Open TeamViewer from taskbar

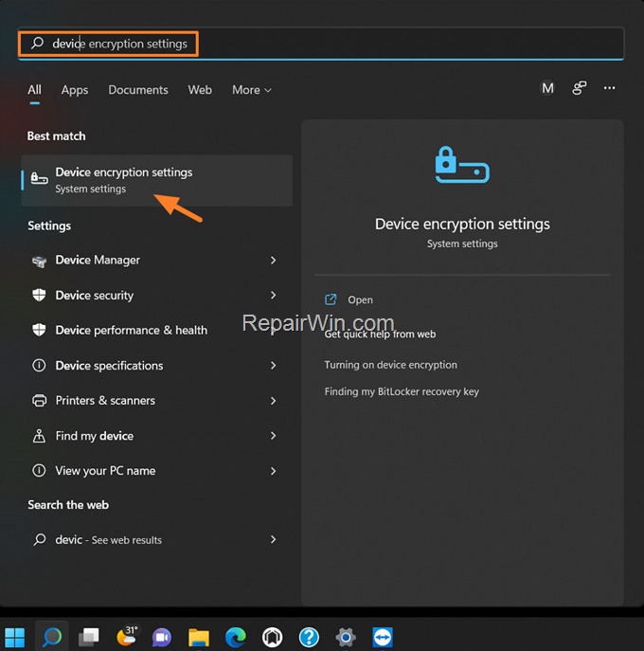383,638
